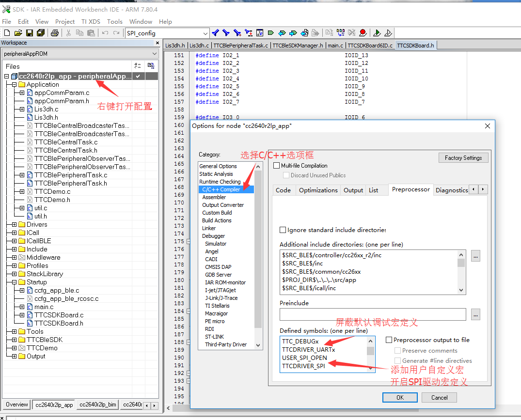This screenshot has width=521, height=420.
Task: Enable Multi-file Compilation checkbox
Action: pos(276,165)
